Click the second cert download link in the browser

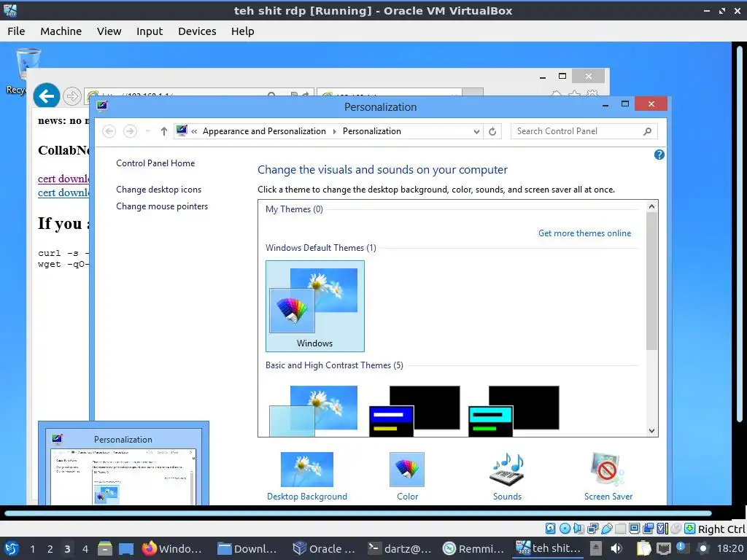click(x=63, y=192)
